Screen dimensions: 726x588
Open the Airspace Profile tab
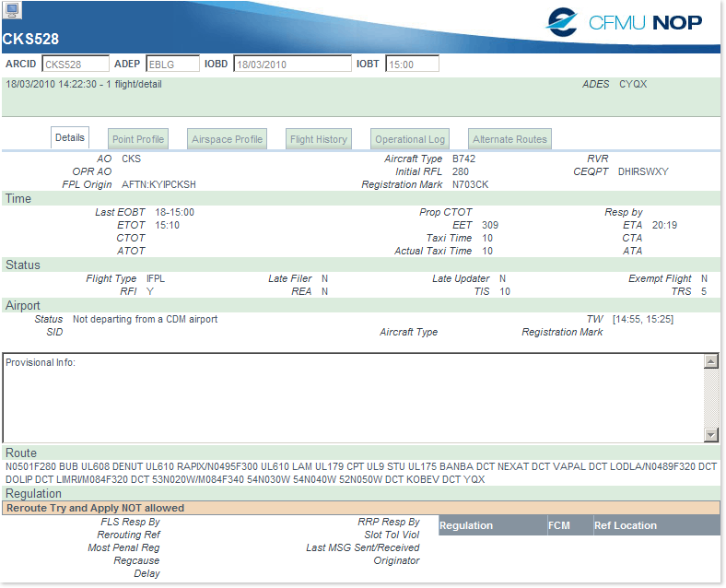228,139
